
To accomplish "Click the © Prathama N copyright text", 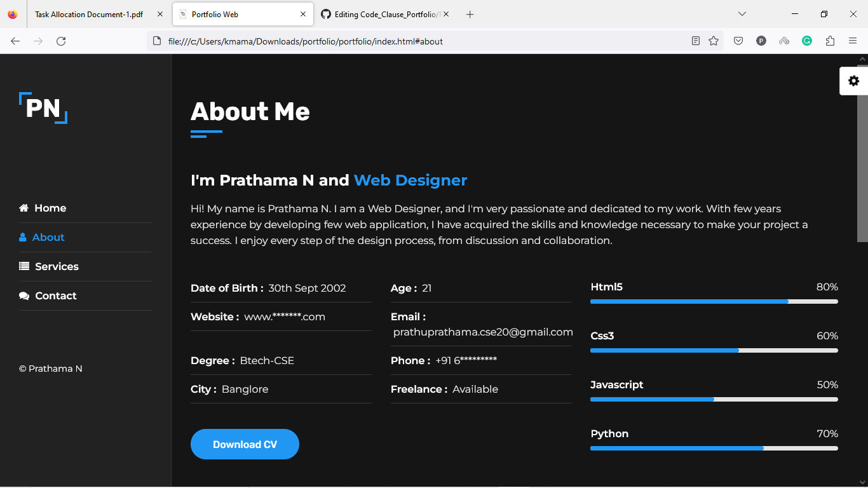I will pos(51,369).
